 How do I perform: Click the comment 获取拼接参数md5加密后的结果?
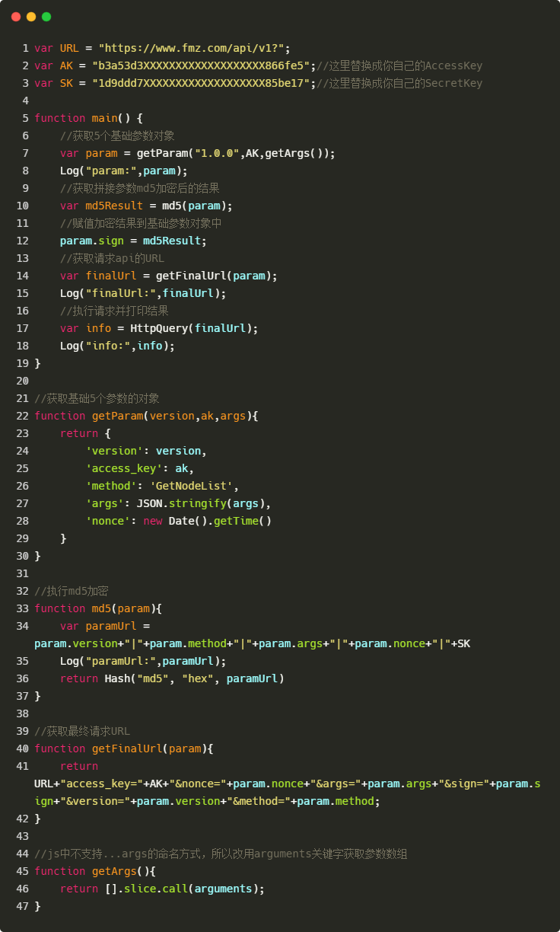(140, 188)
